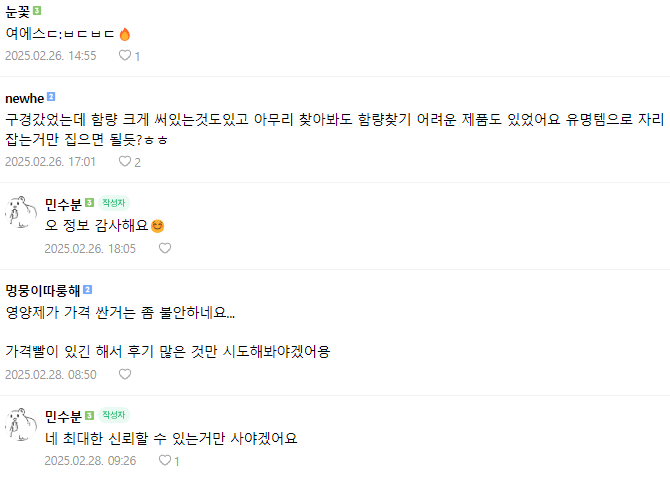Image resolution: width=670 pixels, height=493 pixels.
Task: Open 눈꽃's user profile
Action: (x=17, y=10)
